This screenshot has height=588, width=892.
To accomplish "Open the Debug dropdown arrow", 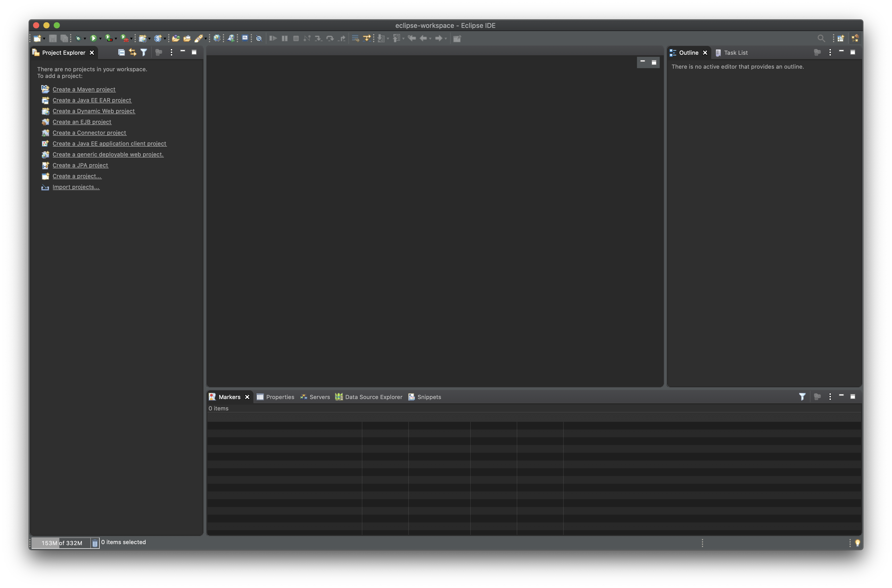I will tap(85, 39).
